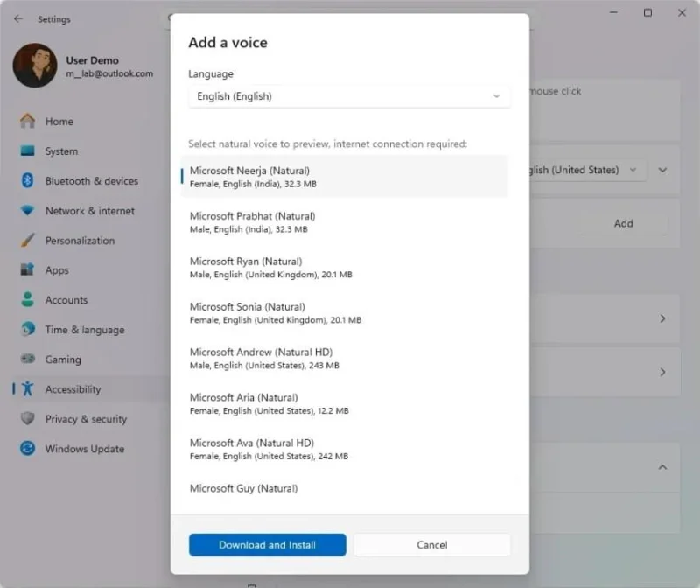Viewport: 700px width, 588px height.
Task: Click the Download and Install button
Action: pyautogui.click(x=268, y=545)
